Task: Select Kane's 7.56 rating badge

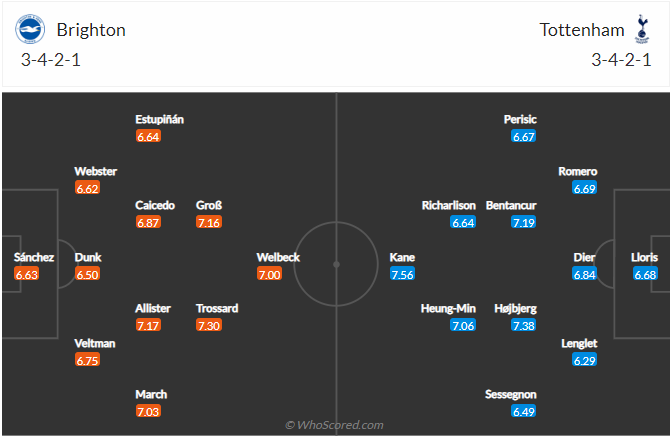Action: click(402, 274)
